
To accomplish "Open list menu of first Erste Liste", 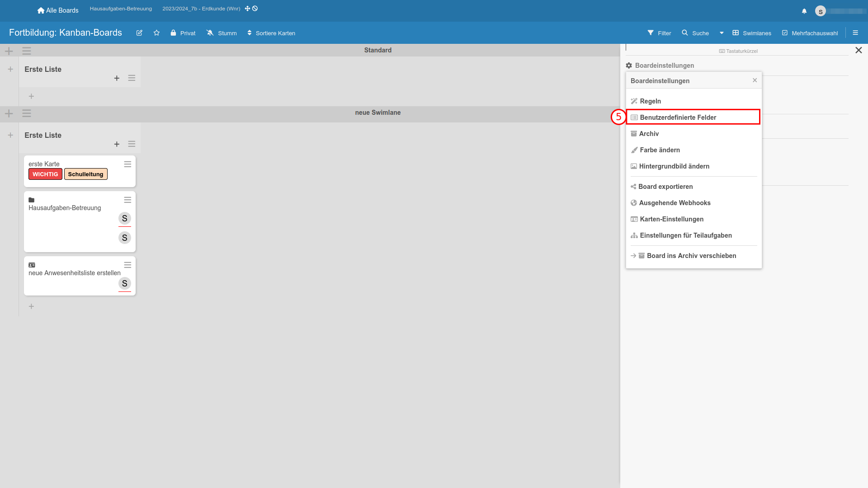I will pyautogui.click(x=132, y=78).
